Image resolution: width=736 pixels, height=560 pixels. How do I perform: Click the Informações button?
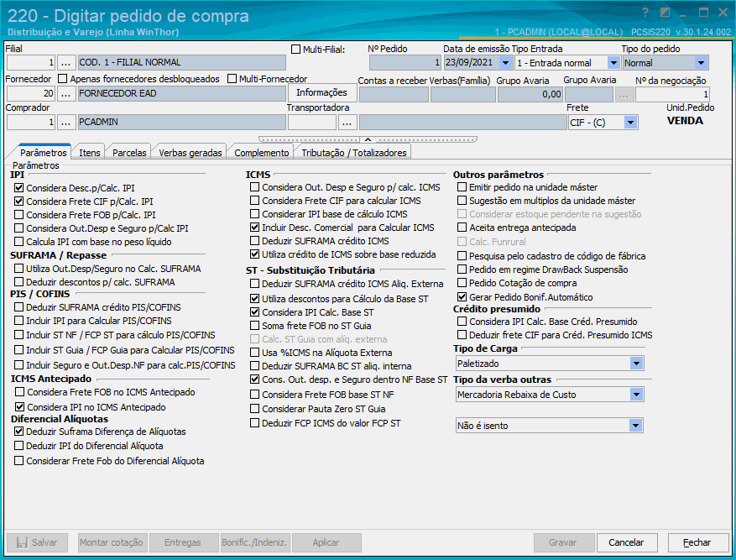(x=321, y=92)
